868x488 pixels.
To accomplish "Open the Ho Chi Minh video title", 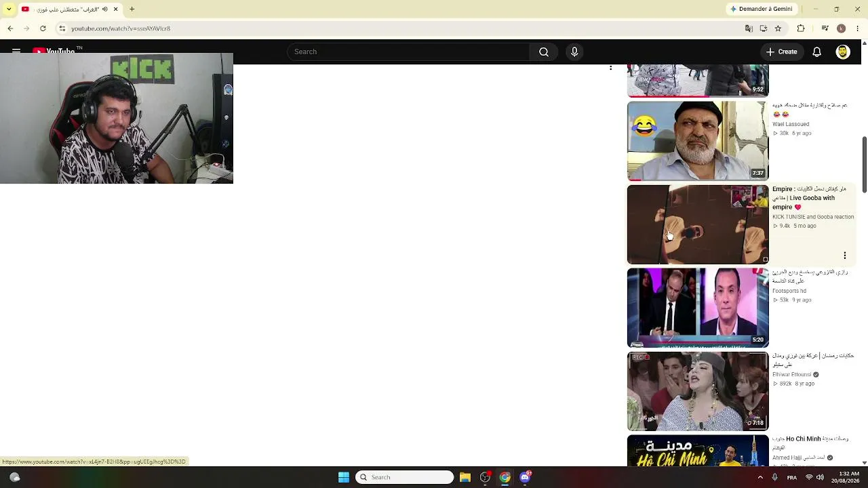I will tap(810, 443).
